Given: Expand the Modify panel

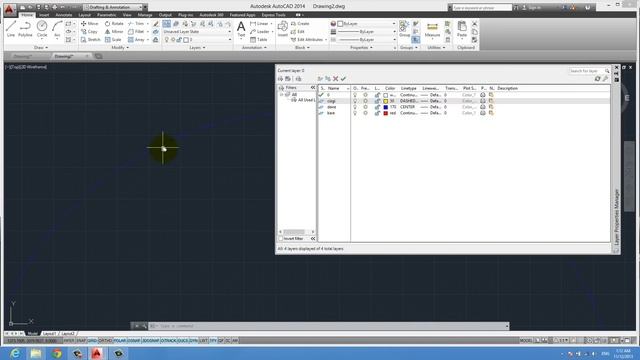Looking at the screenshot, I should [x=120, y=48].
